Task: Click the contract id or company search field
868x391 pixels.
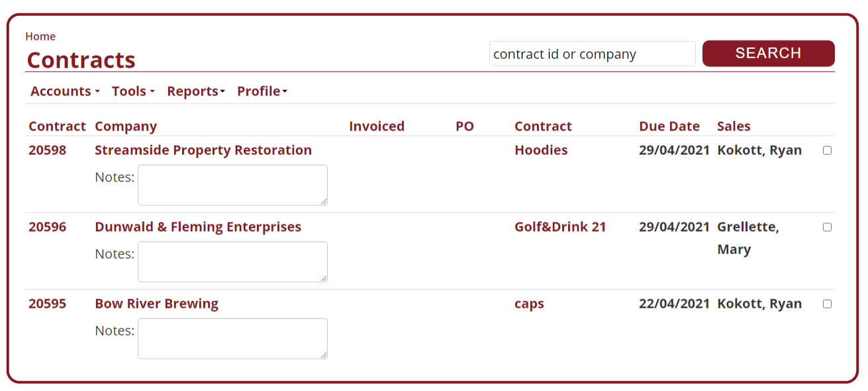Action: click(592, 54)
